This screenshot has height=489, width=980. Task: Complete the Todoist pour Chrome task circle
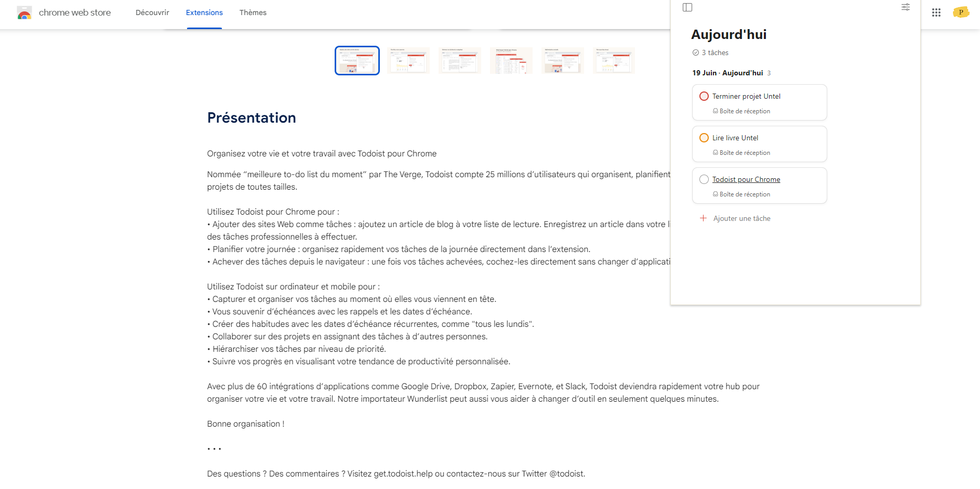(x=704, y=179)
